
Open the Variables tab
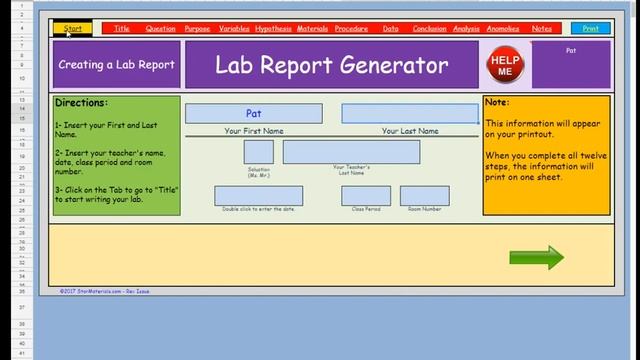click(x=234, y=29)
